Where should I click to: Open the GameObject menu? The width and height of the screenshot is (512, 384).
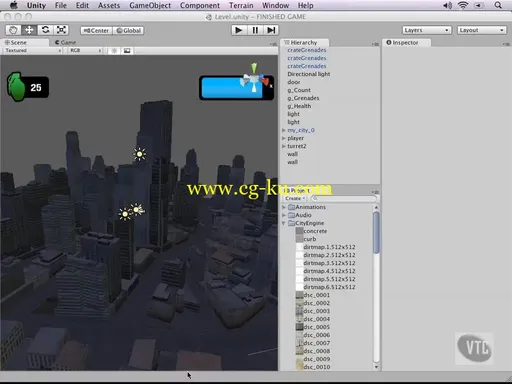click(x=150, y=5)
